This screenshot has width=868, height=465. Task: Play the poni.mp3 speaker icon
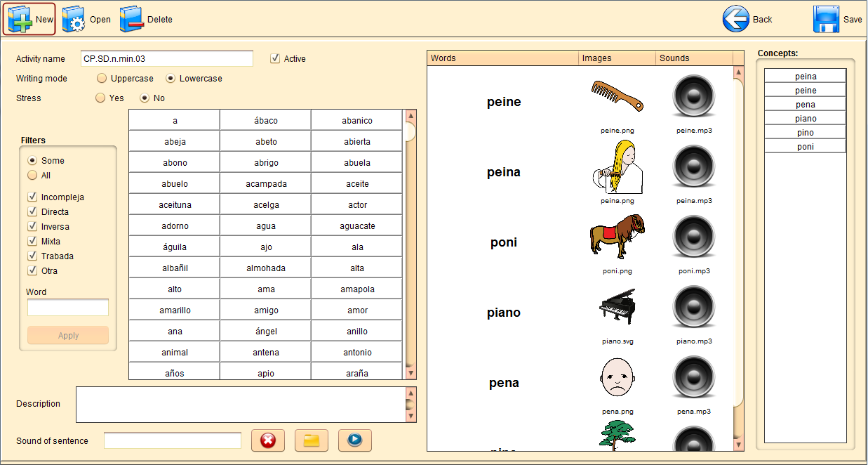(693, 237)
